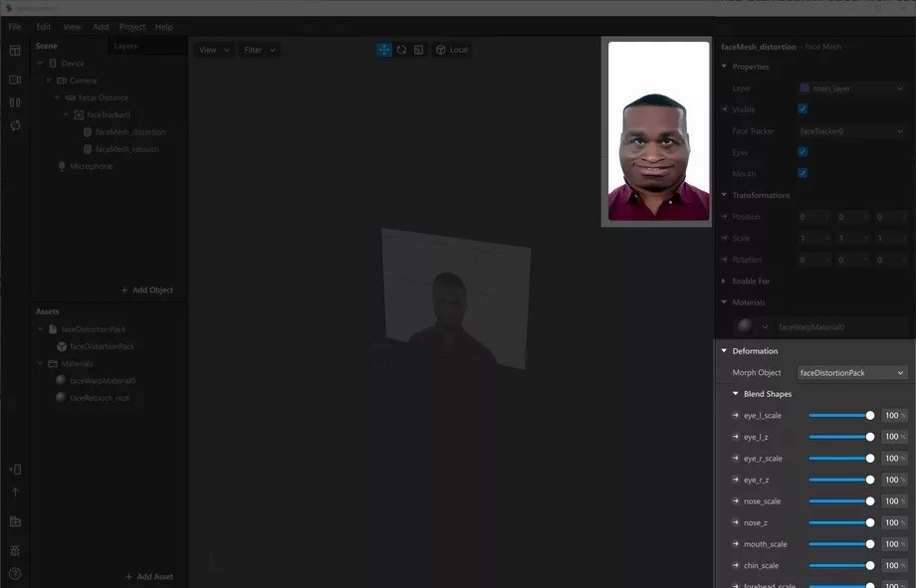
Task: Open the View menu in menu bar
Action: click(72, 27)
